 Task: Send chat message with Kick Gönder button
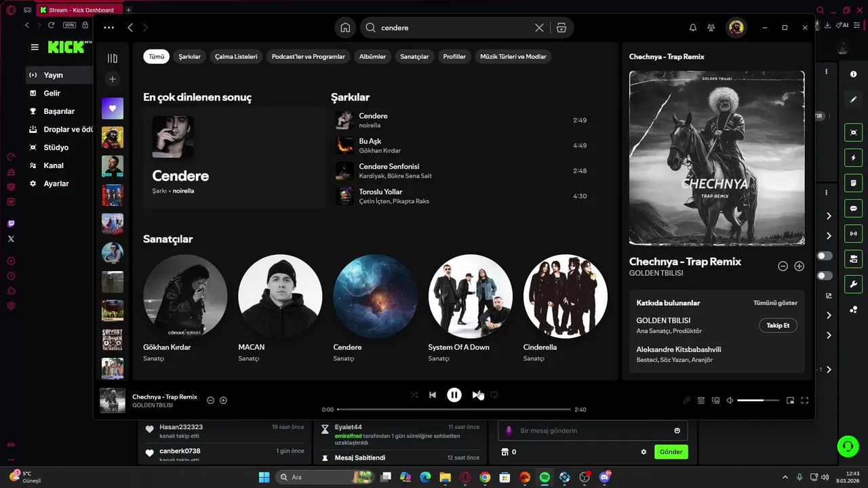[671, 452]
